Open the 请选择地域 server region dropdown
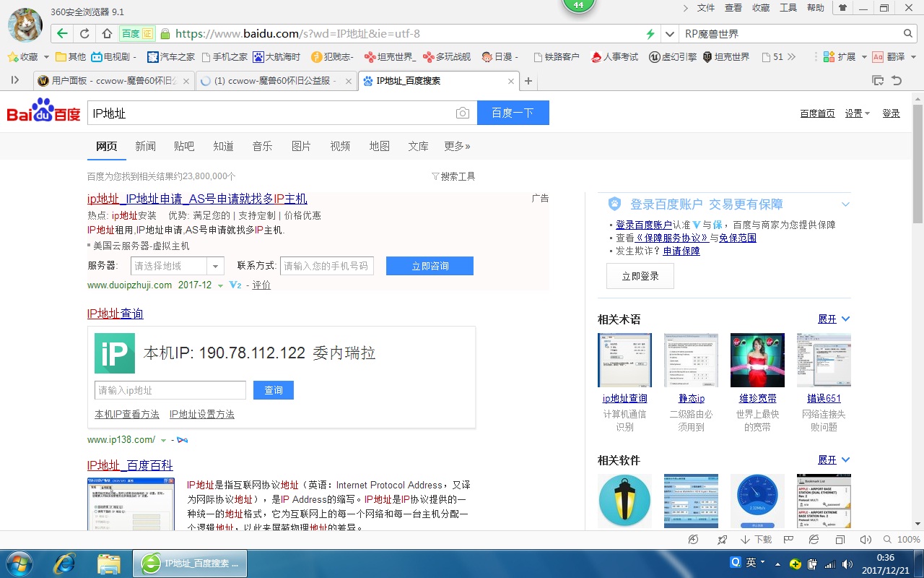Screen dimensions: 924x578 click(176, 266)
